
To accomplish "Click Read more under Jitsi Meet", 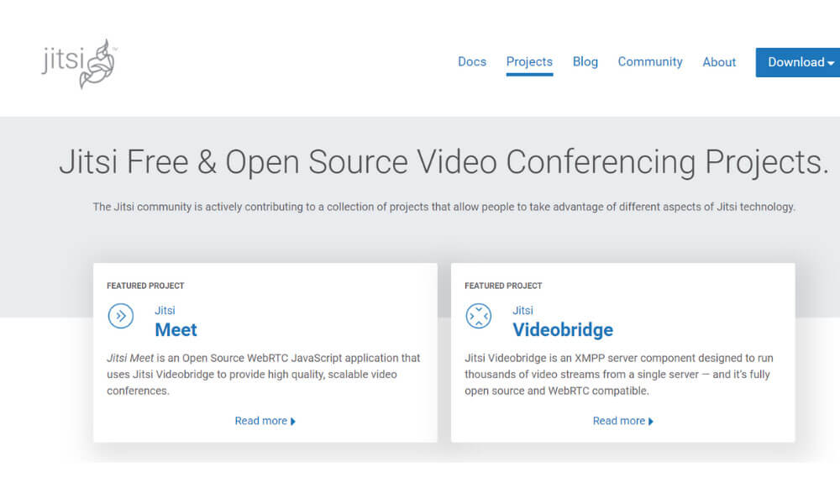I will click(265, 421).
